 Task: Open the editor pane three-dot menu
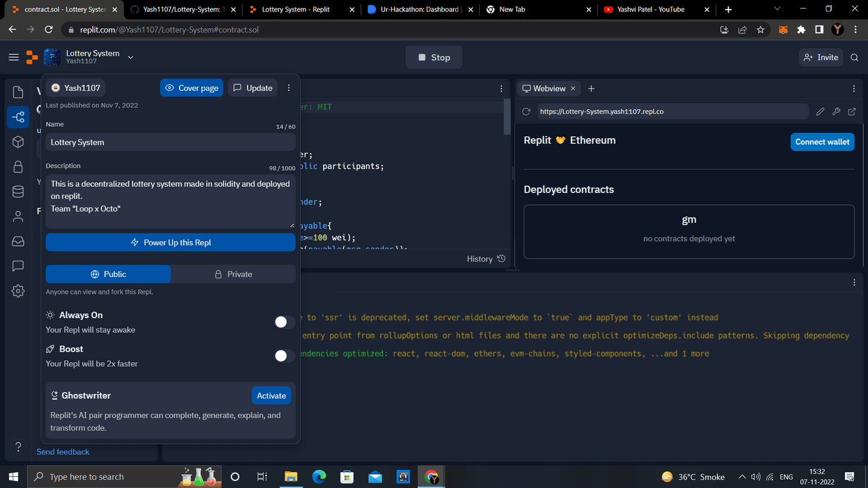502,89
